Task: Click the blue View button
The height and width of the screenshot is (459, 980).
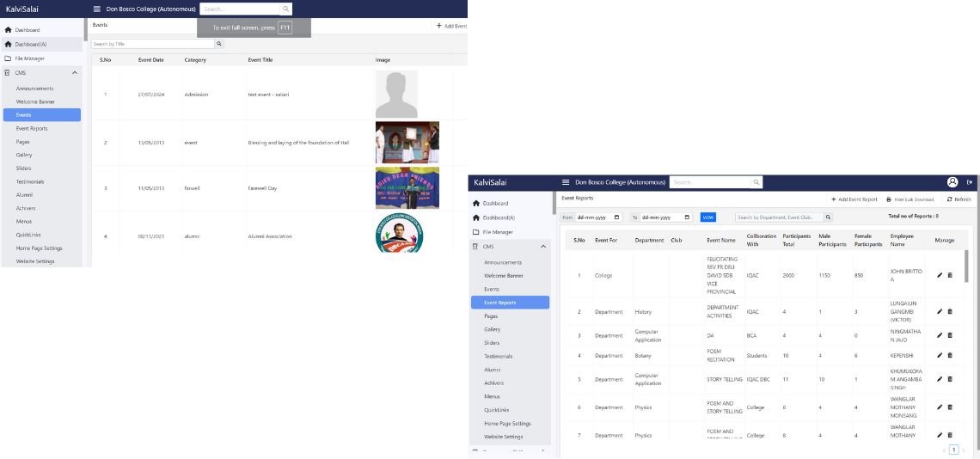Action: pyautogui.click(x=708, y=217)
